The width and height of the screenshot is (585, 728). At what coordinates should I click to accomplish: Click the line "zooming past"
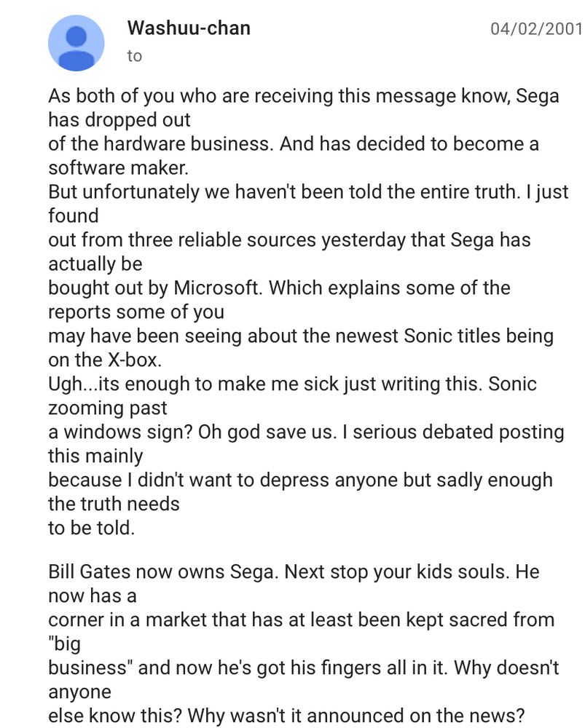coord(107,408)
